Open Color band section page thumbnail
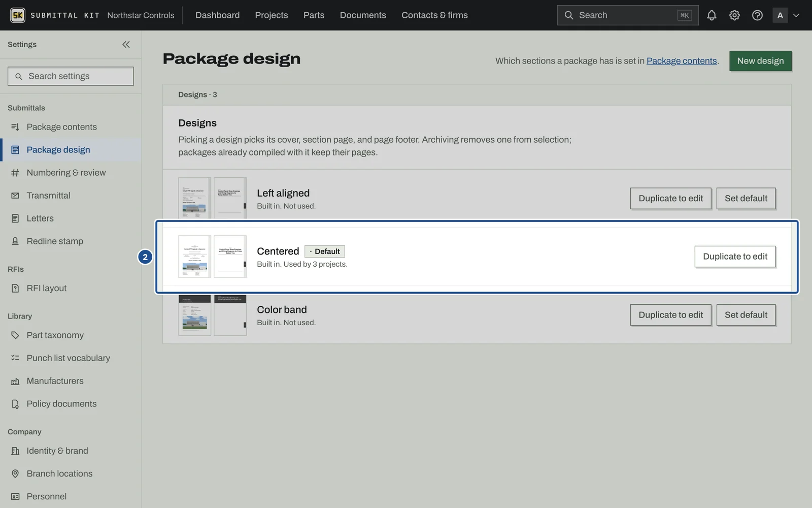812x508 pixels. [230, 315]
